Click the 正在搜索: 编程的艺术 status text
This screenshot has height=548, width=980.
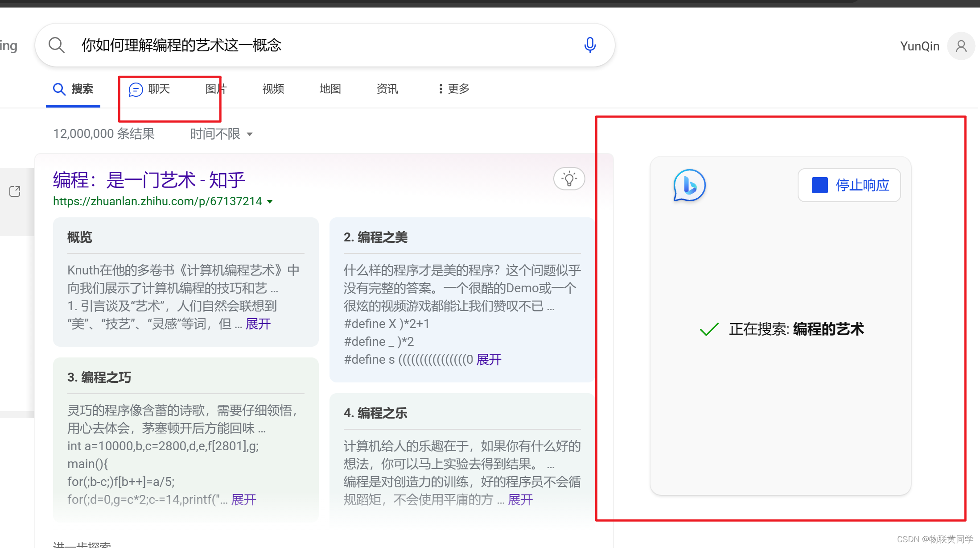click(796, 329)
